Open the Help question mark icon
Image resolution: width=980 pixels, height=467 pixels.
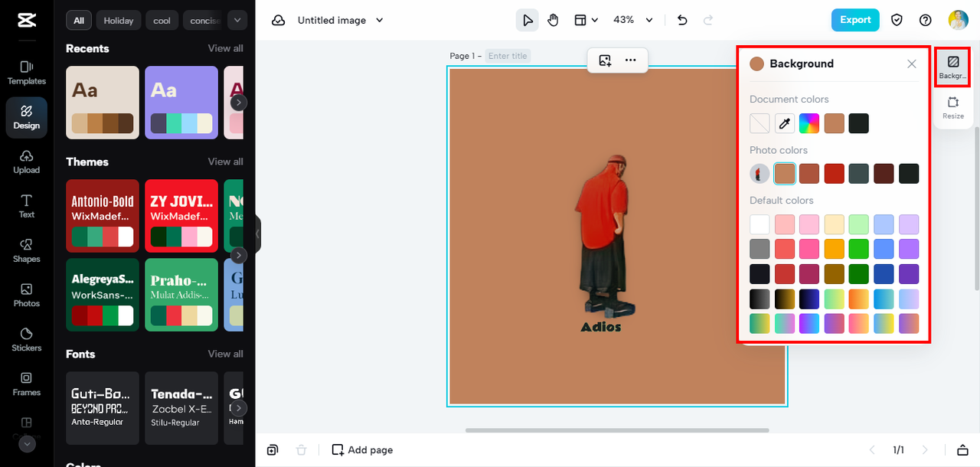926,20
